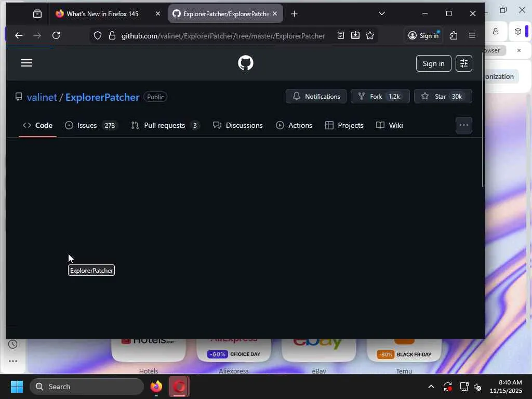Open Windows Start menu
This screenshot has width=532, height=399.
click(x=17, y=387)
